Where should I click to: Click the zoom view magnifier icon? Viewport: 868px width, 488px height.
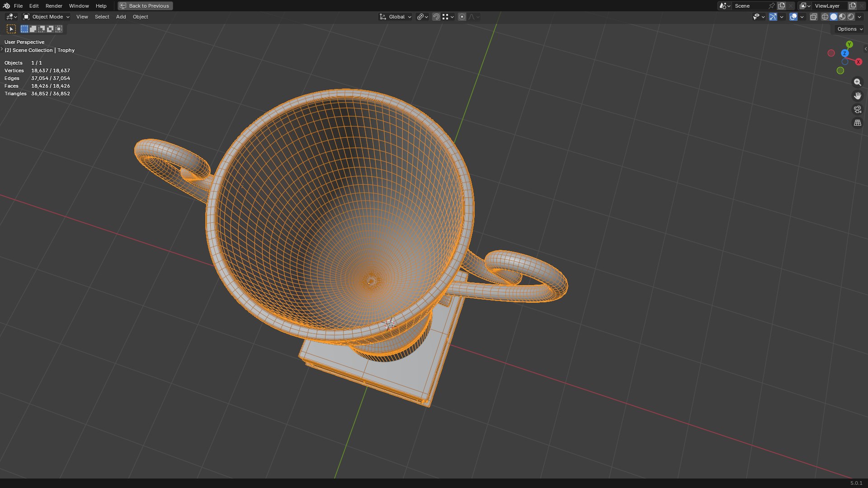(857, 82)
